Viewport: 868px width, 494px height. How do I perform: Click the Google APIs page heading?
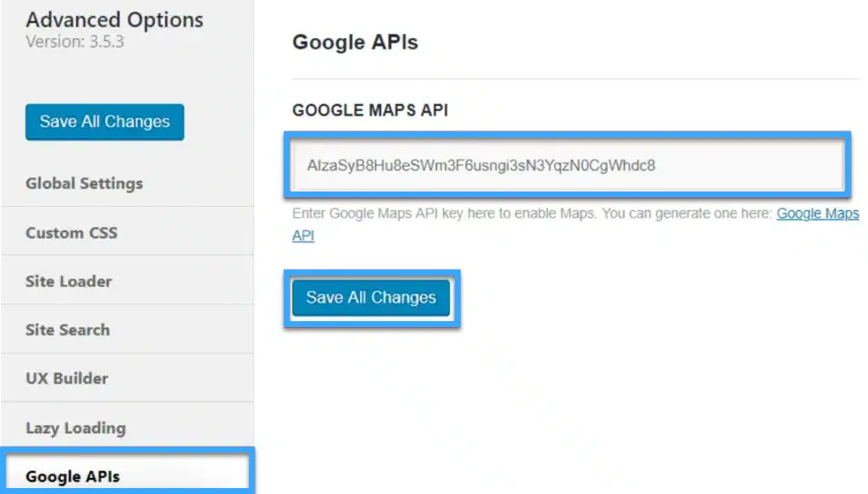coord(355,42)
